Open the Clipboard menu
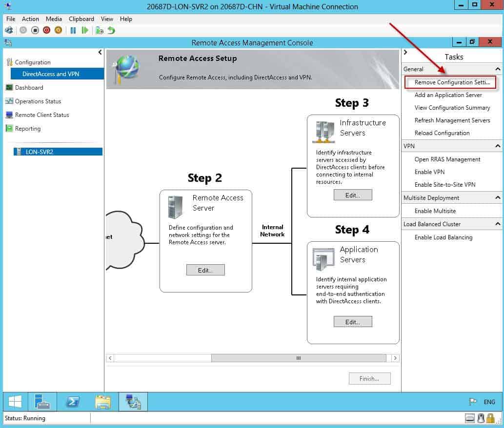Screen dimensions: 504x428 81,19
